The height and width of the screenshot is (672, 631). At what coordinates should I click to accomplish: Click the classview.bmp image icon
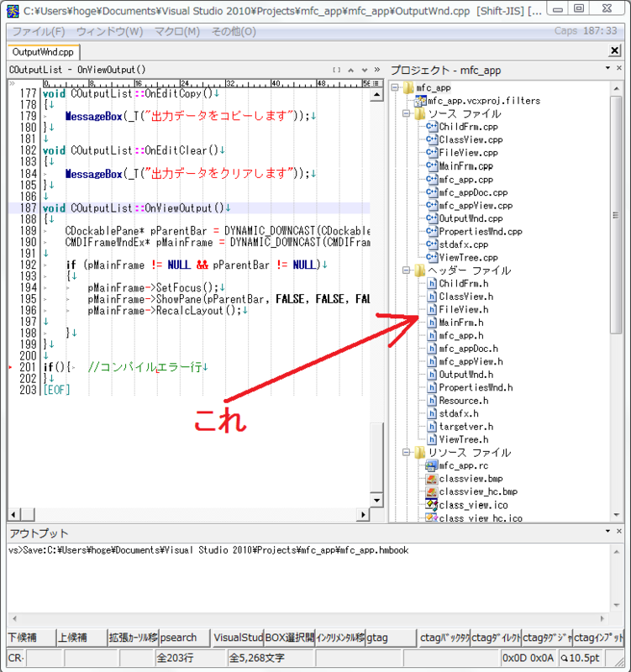coord(431,479)
